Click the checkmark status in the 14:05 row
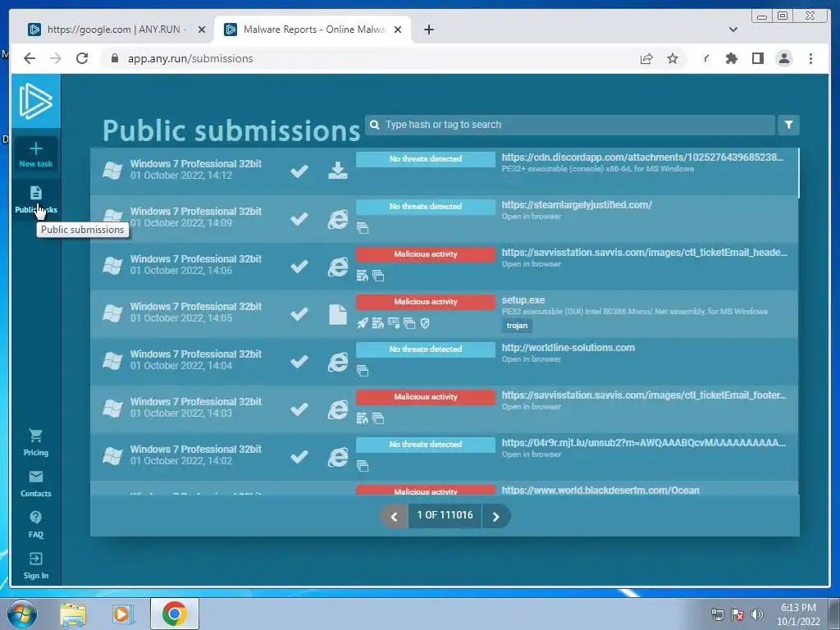 (299, 314)
